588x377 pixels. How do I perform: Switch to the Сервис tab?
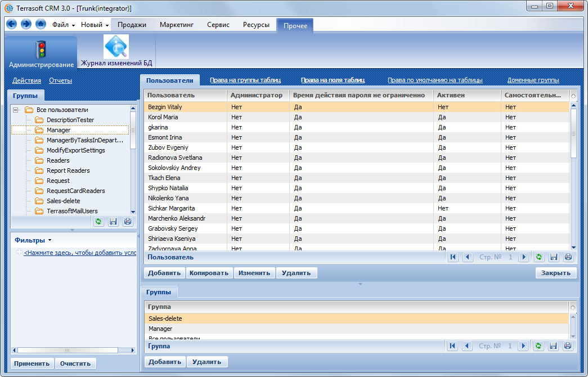pos(218,25)
